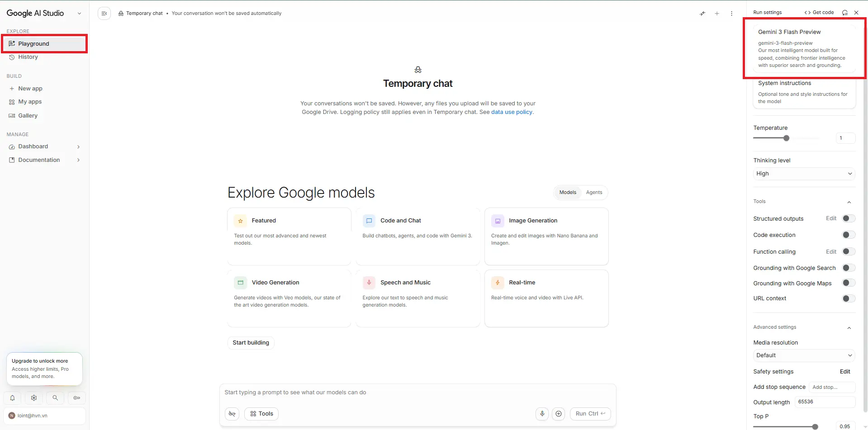Switch on the URL context toggle
868x430 pixels.
coord(849,298)
